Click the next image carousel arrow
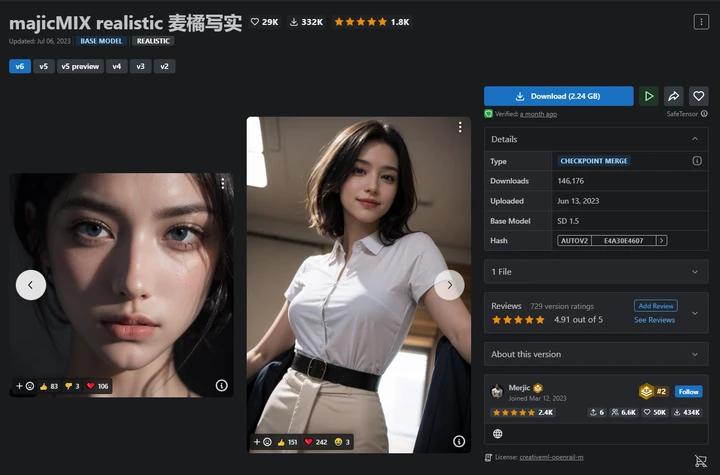 (x=450, y=285)
